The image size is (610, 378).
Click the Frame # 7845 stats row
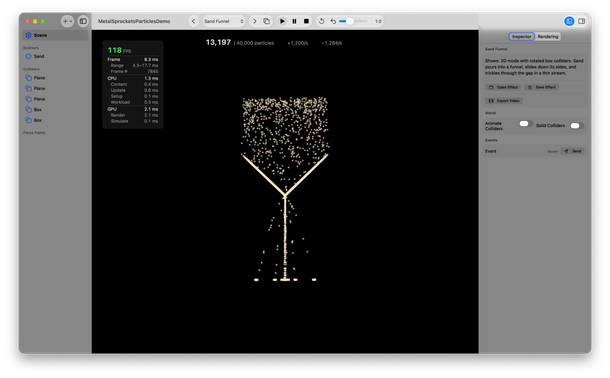point(133,72)
